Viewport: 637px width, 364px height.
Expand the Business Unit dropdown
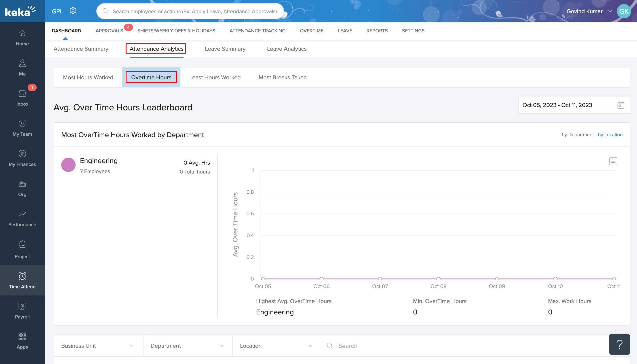coord(98,346)
